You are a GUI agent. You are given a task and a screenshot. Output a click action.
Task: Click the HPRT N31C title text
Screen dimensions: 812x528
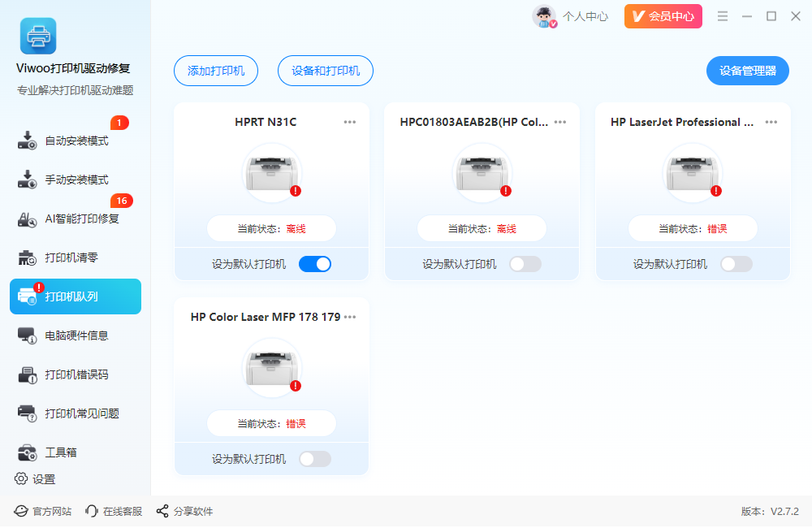point(266,123)
